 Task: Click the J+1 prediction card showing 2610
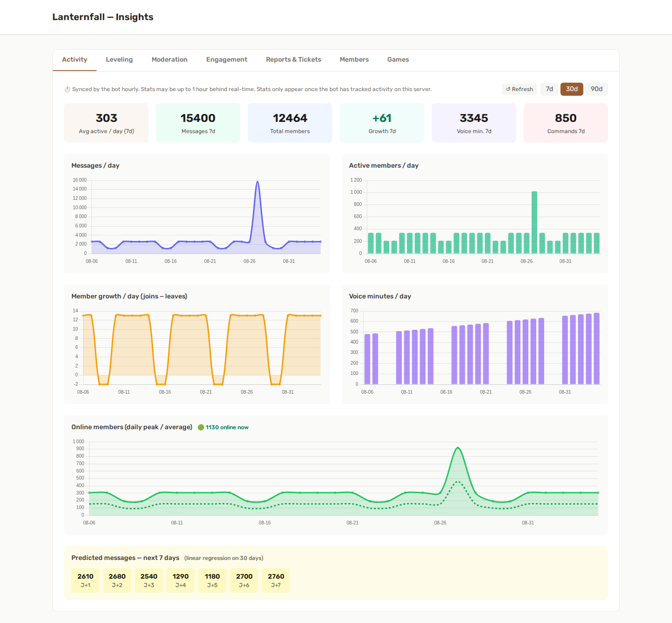[85, 581]
